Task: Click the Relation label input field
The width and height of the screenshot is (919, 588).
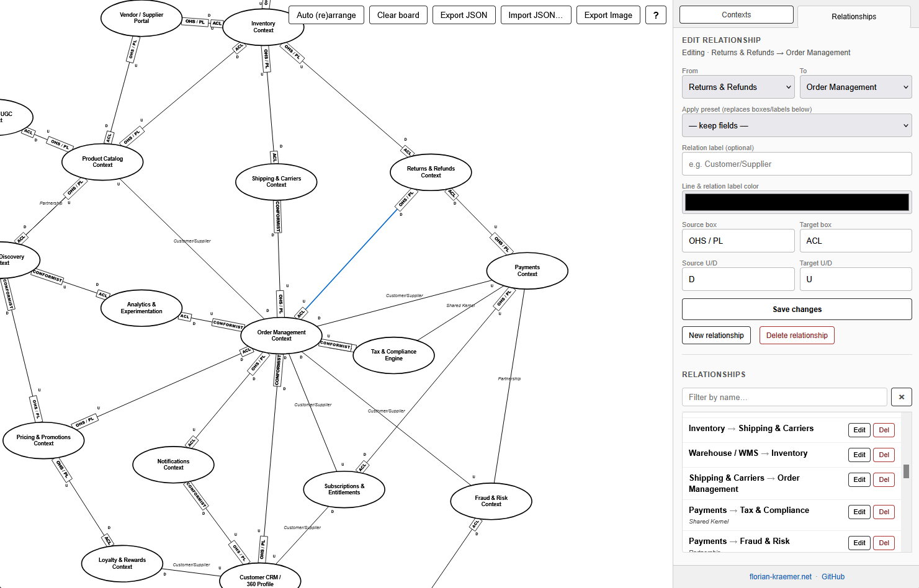Action: tap(796, 164)
